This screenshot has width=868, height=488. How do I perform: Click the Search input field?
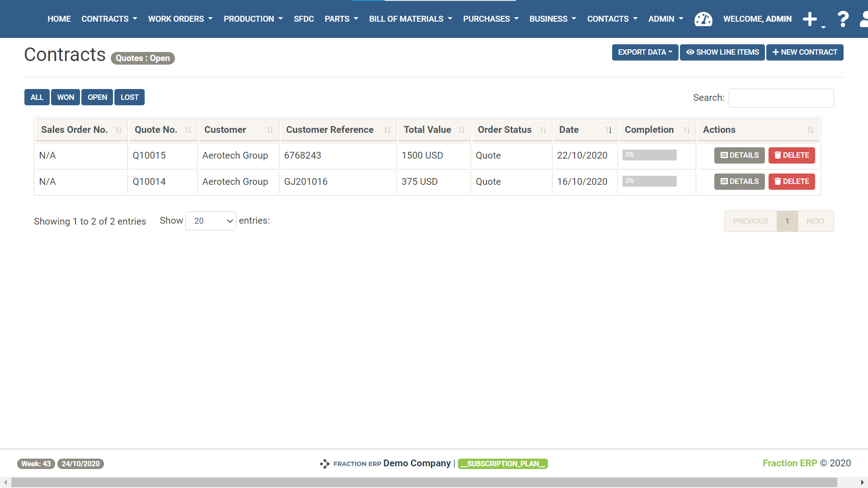(781, 98)
